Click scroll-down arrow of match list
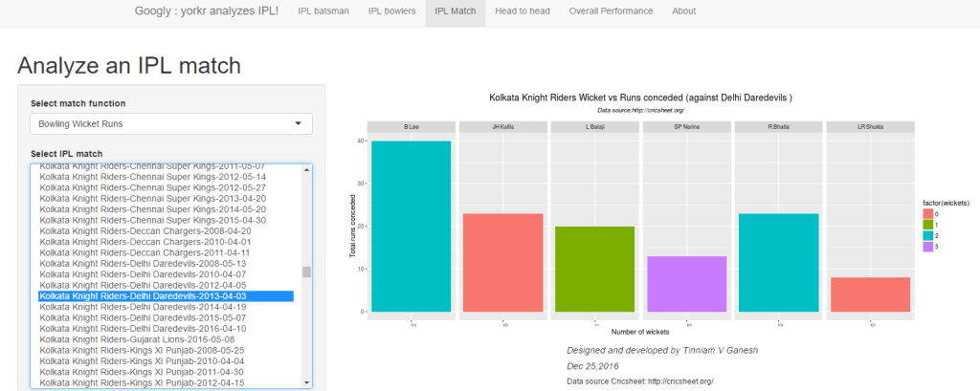 point(306,382)
